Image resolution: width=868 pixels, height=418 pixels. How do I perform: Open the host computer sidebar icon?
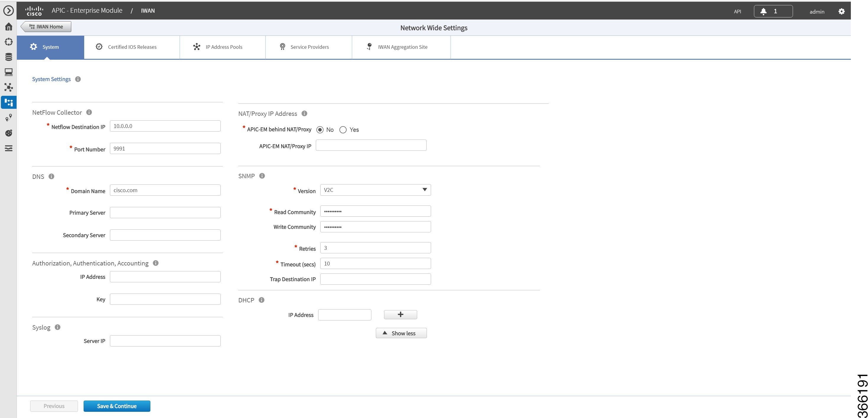click(9, 72)
